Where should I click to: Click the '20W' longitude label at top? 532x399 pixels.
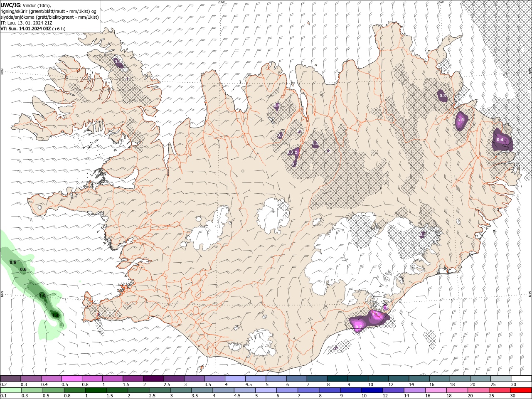pyautogui.click(x=221, y=2)
